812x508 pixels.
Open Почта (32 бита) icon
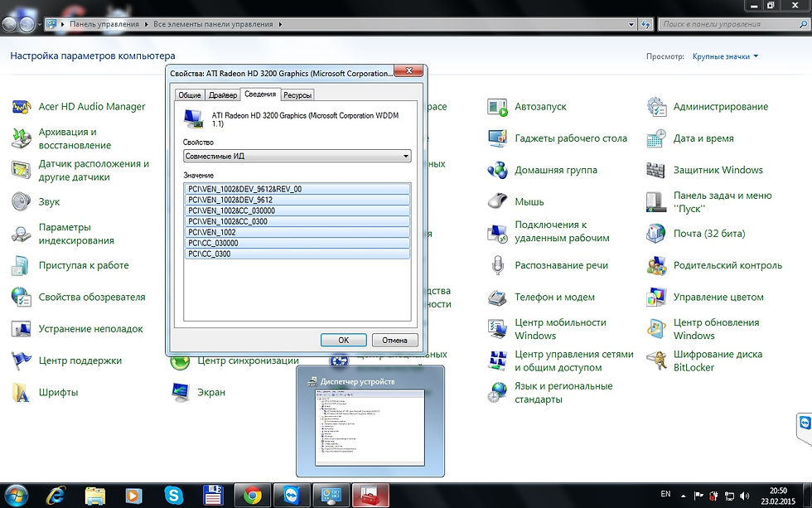click(x=656, y=234)
